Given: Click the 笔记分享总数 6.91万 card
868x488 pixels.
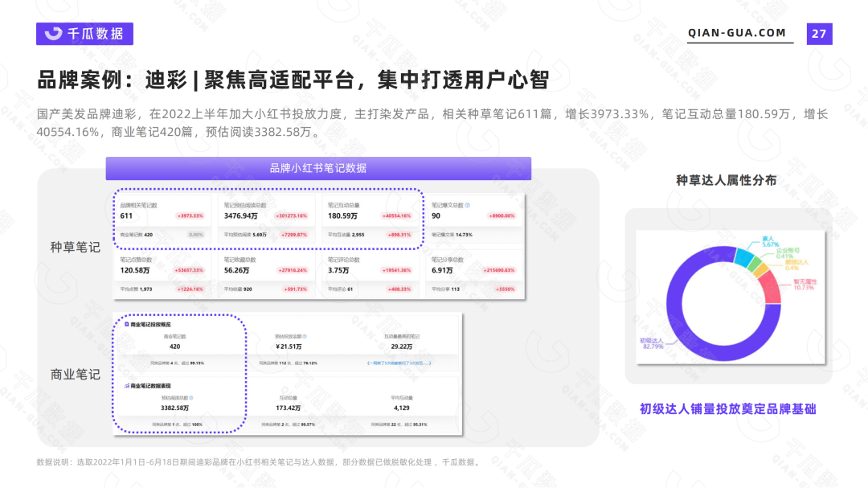Looking at the screenshot, I should click(474, 273).
